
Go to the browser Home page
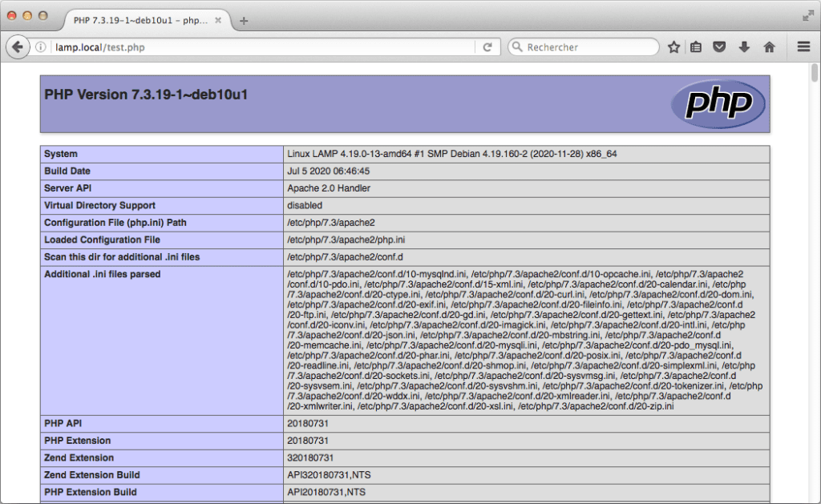tap(769, 46)
